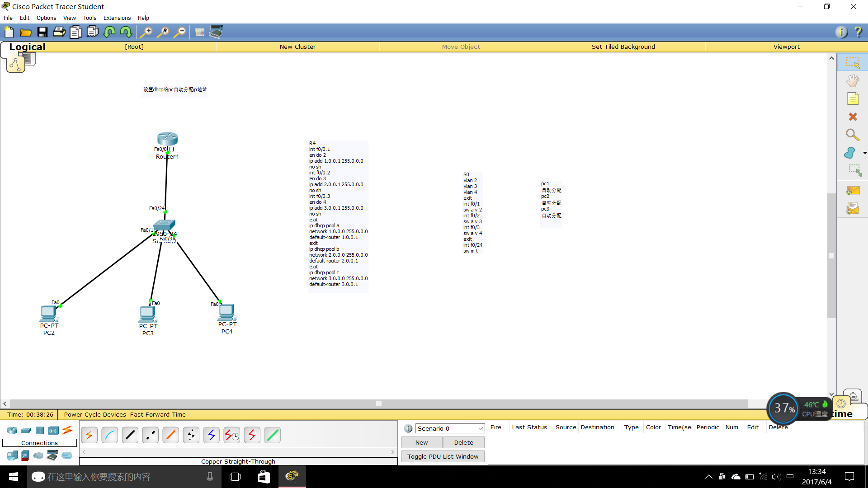The width and height of the screenshot is (868, 488).
Task: Pick the Copper Cross-Over dashed cable
Action: 151,435
